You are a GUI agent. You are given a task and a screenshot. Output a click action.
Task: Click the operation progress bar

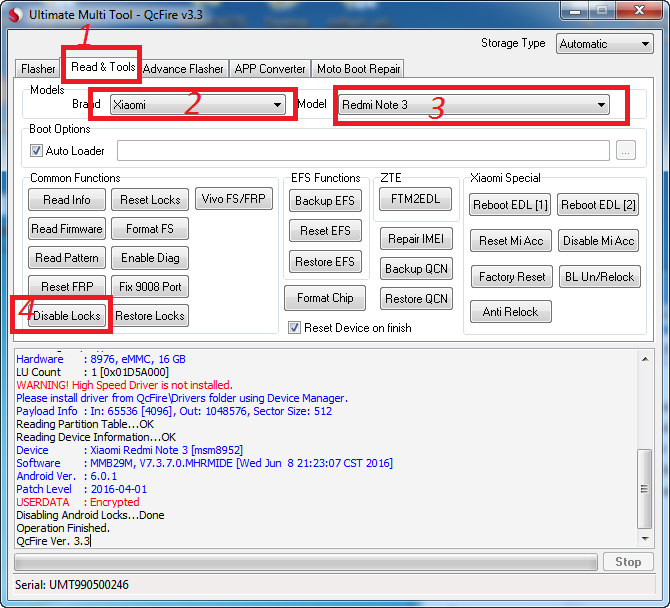[306, 562]
